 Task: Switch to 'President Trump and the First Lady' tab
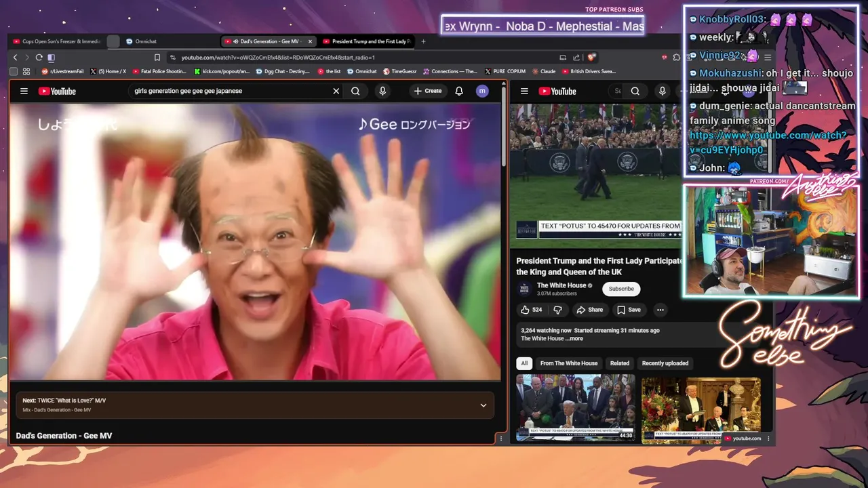(366, 41)
